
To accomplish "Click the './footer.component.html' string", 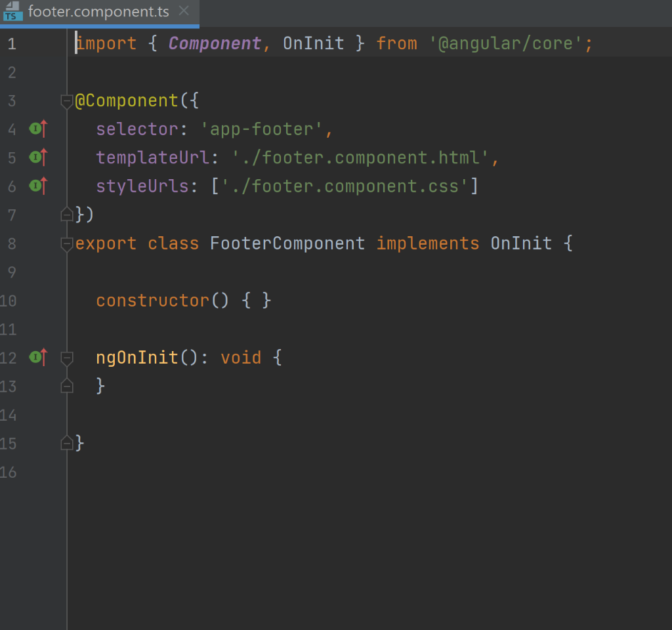I will (360, 157).
